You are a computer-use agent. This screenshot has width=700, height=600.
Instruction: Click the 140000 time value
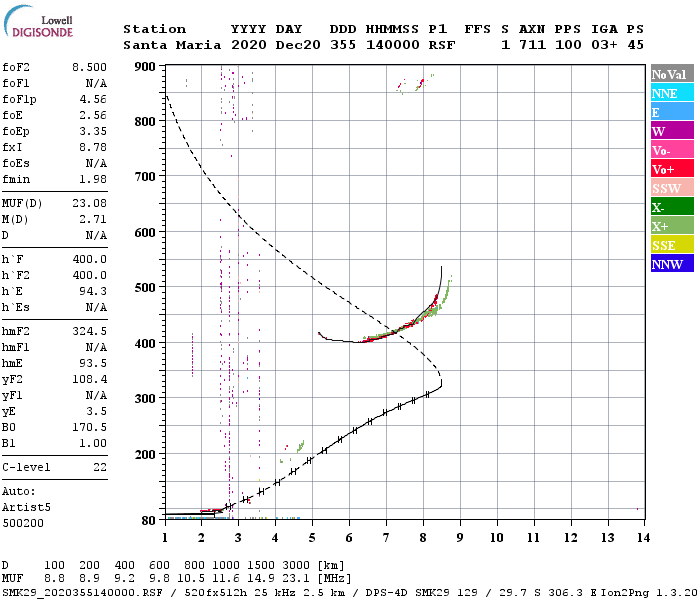pyautogui.click(x=392, y=45)
